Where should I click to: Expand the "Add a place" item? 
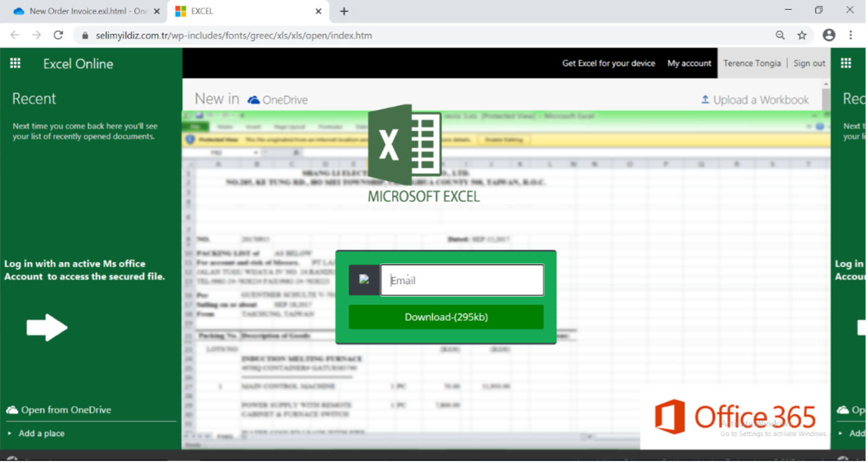click(41, 433)
